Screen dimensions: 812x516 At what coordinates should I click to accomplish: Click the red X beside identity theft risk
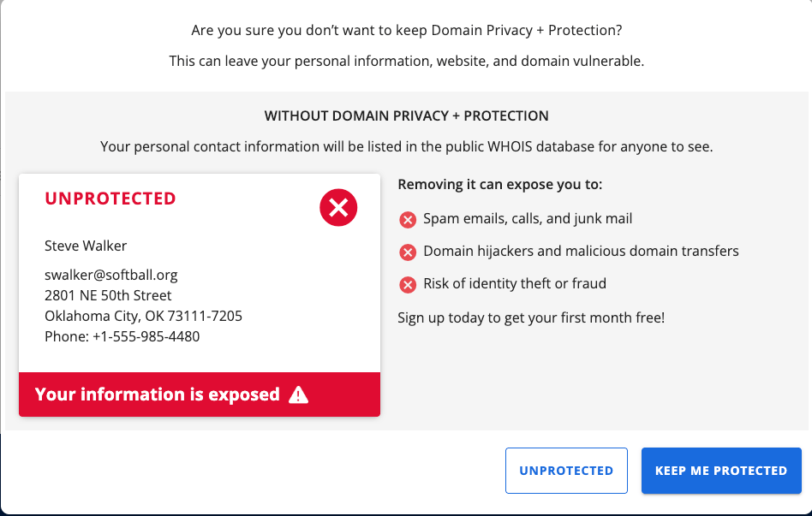click(x=408, y=285)
